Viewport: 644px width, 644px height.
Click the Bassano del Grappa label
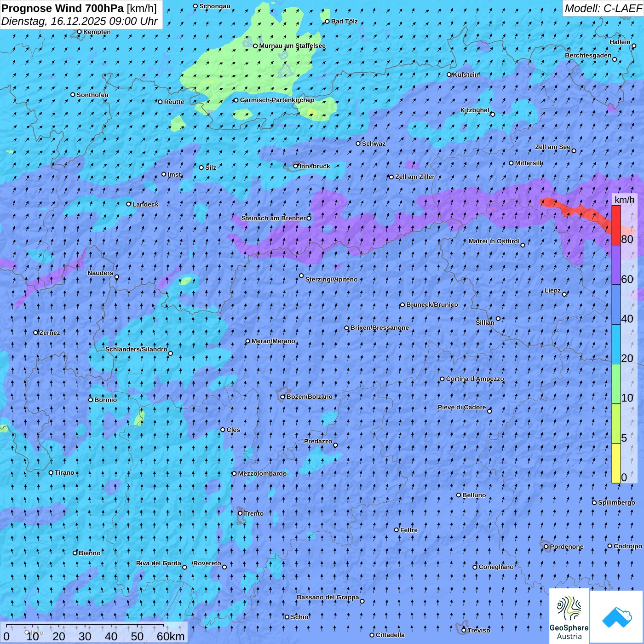(x=328, y=598)
